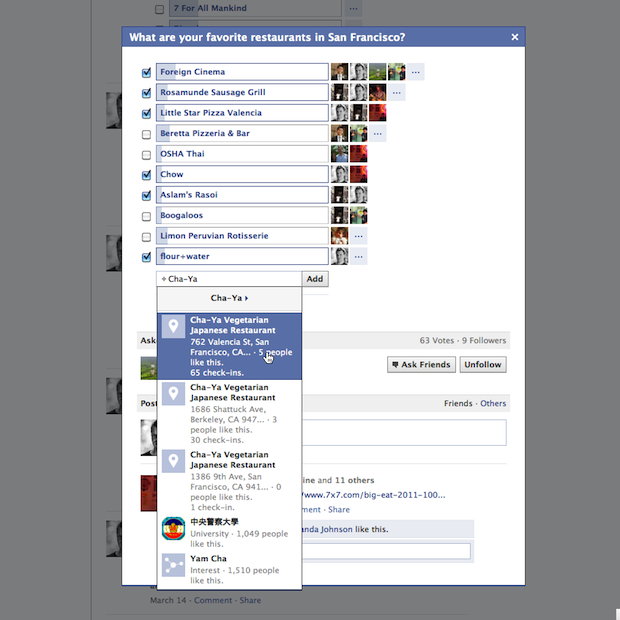Click the Yam Cha interest graph icon
620x620 pixels.
(173, 565)
